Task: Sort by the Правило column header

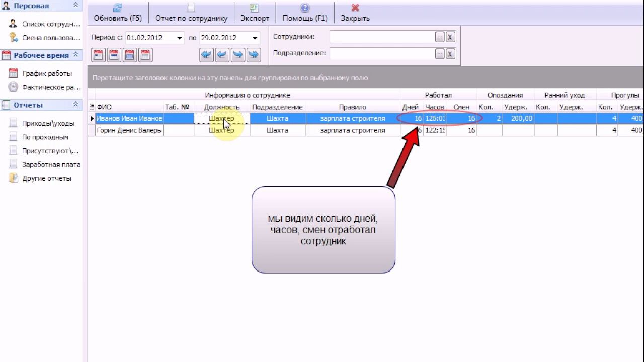Action: 353,107
